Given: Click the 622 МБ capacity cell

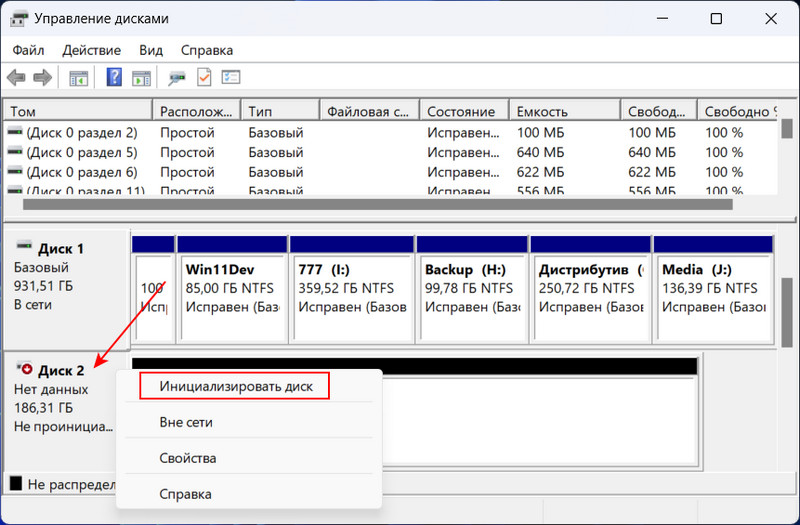Looking at the screenshot, I should [540, 172].
